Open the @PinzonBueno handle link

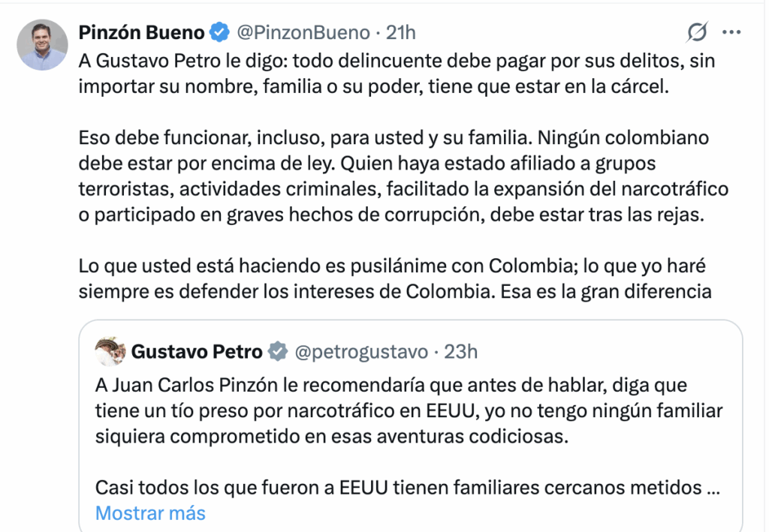303,33
